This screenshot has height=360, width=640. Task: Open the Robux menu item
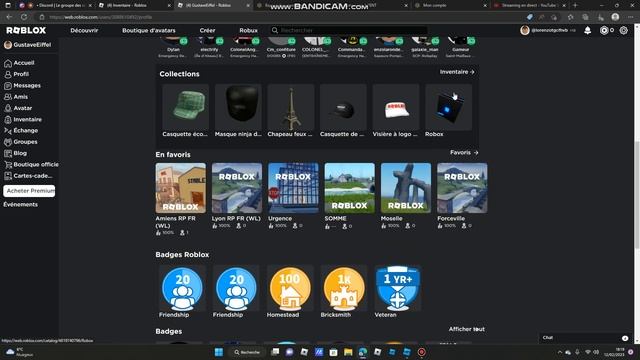pos(248,30)
